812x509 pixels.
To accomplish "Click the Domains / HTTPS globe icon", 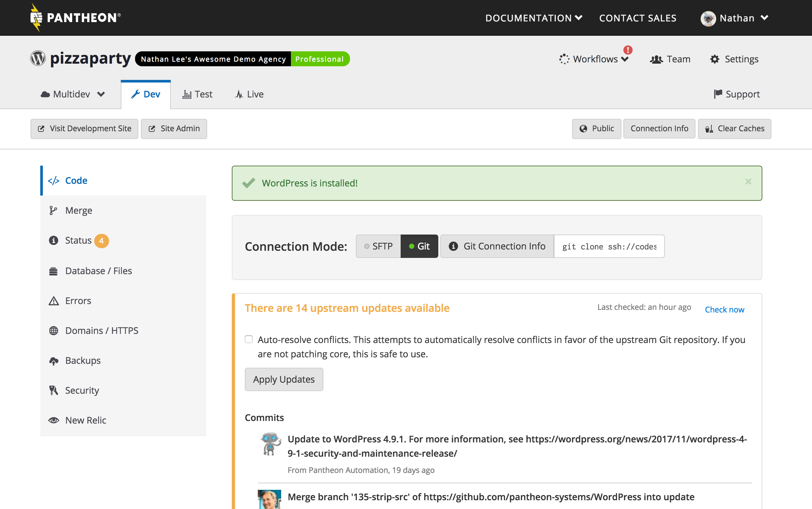I will [x=54, y=331].
